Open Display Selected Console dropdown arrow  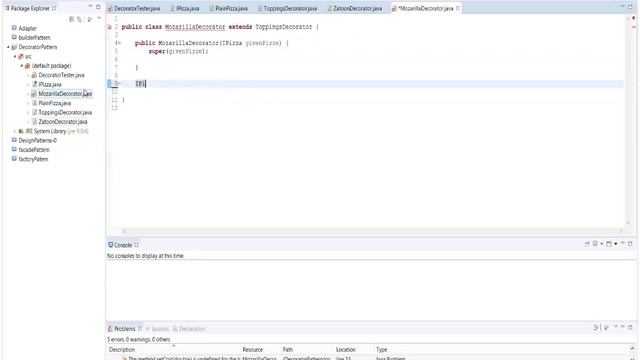point(601,244)
